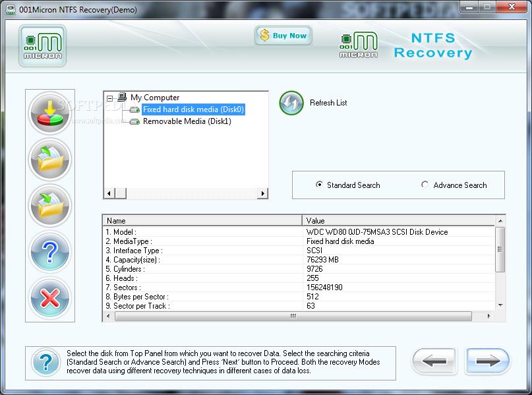Image resolution: width=532 pixels, height=395 pixels.
Task: Click the details table scroll down arrow
Action: [x=500, y=305]
